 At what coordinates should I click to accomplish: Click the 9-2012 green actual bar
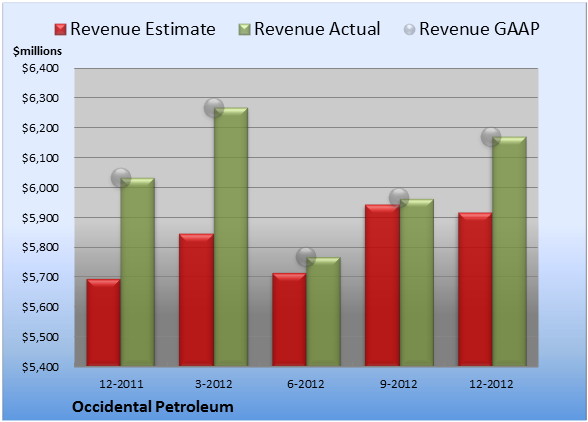pyautogui.click(x=416, y=282)
